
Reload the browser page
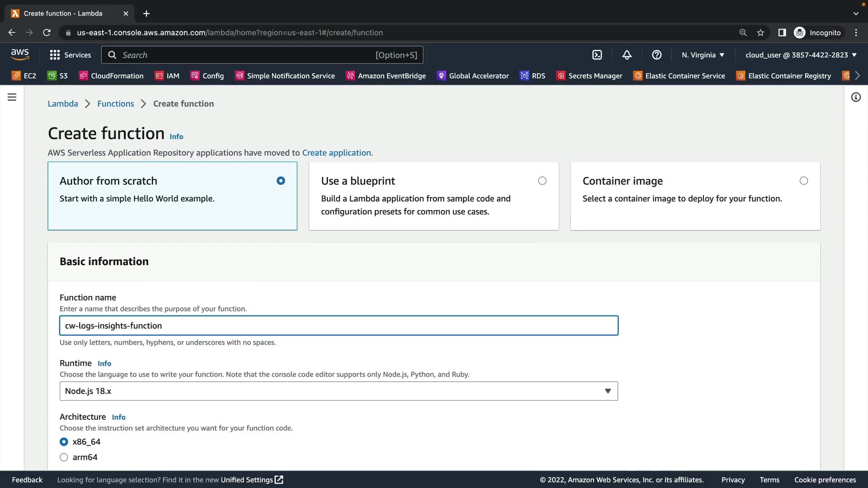point(47,33)
